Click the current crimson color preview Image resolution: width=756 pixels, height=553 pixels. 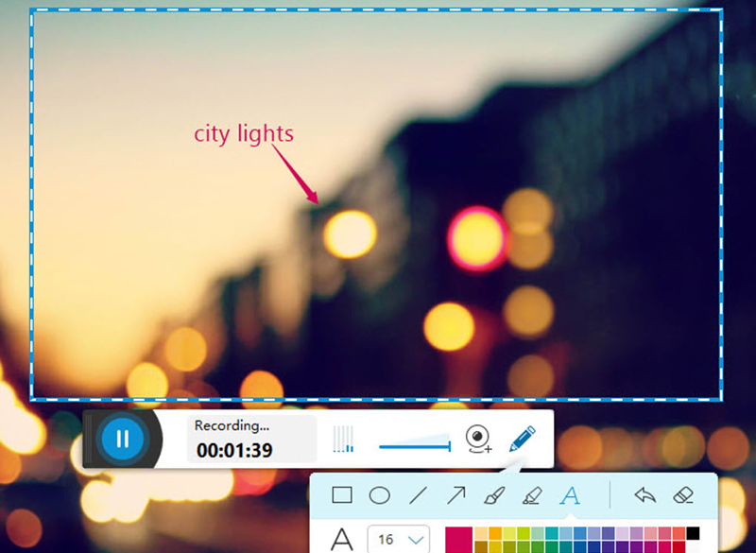[458, 540]
